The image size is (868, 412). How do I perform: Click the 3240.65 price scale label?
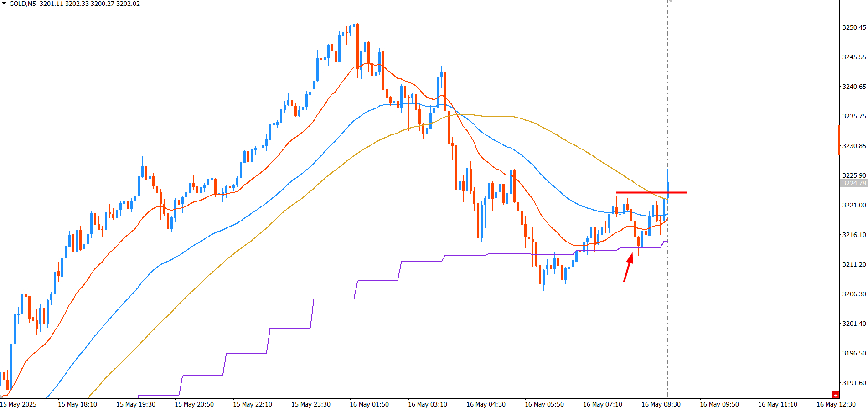coord(854,87)
